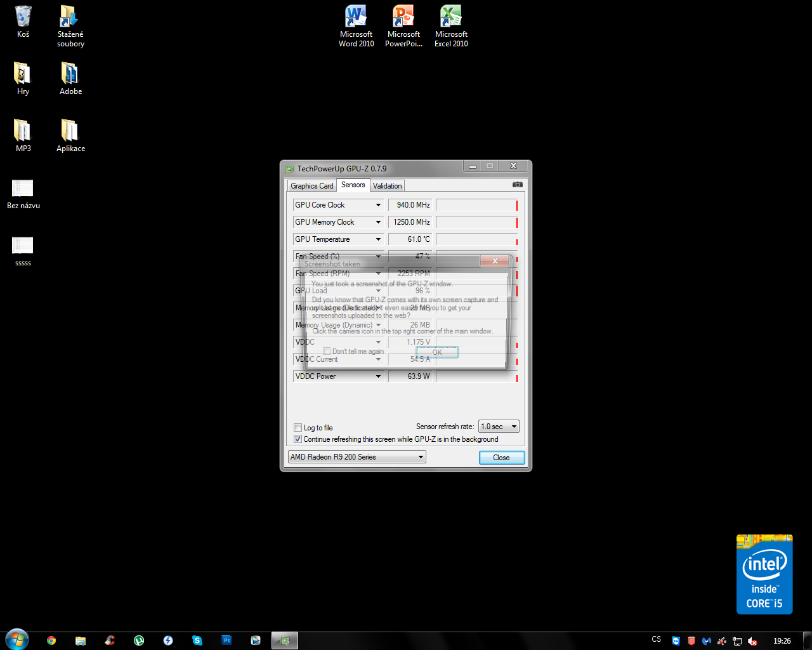Click the Intel Core i5 desktop gadget
Viewport: 812px width, 650px height.
point(764,574)
